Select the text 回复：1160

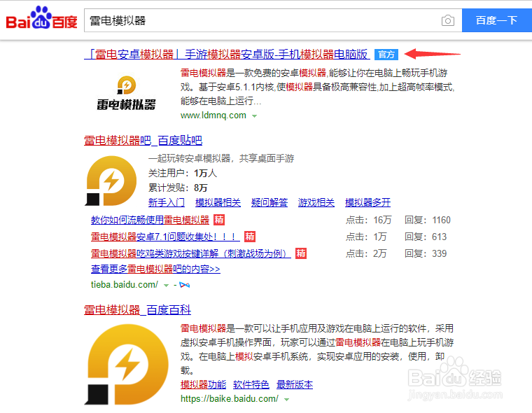click(x=428, y=220)
